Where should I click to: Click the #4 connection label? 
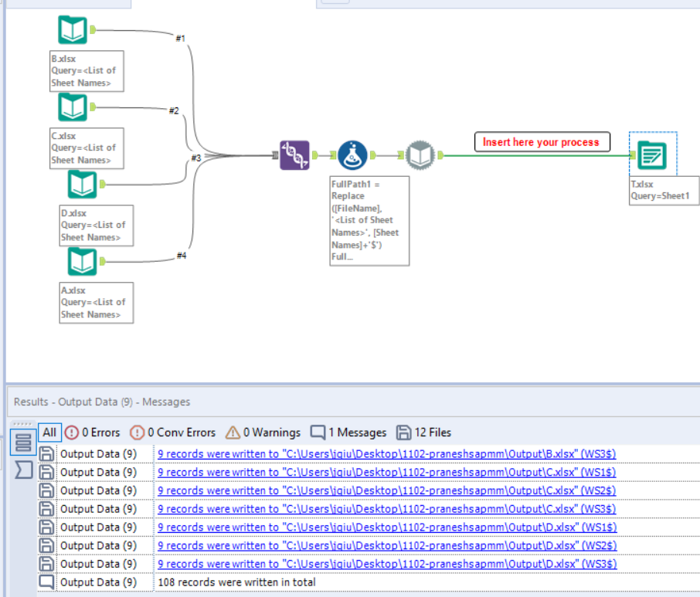coord(182,256)
